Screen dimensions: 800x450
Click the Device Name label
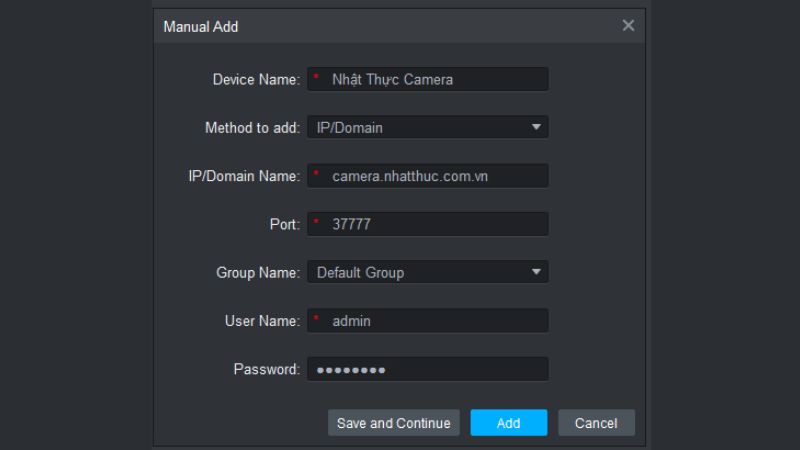point(255,80)
